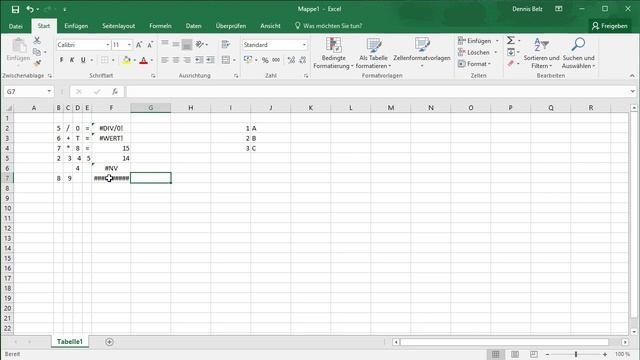Open Suchen und Auswählen menu
The width and height of the screenshot is (640, 360).
pyautogui.click(x=578, y=53)
